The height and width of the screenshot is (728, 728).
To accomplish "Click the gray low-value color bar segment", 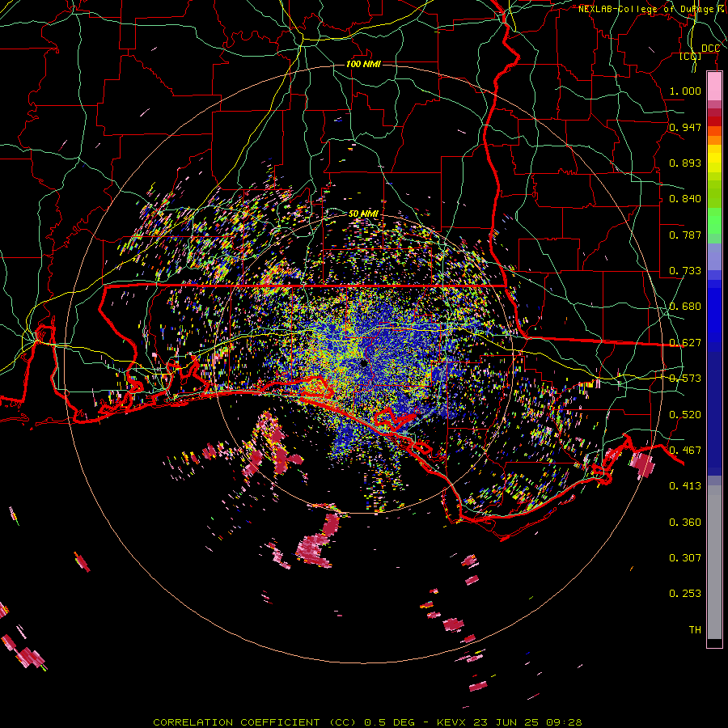I will (714, 562).
